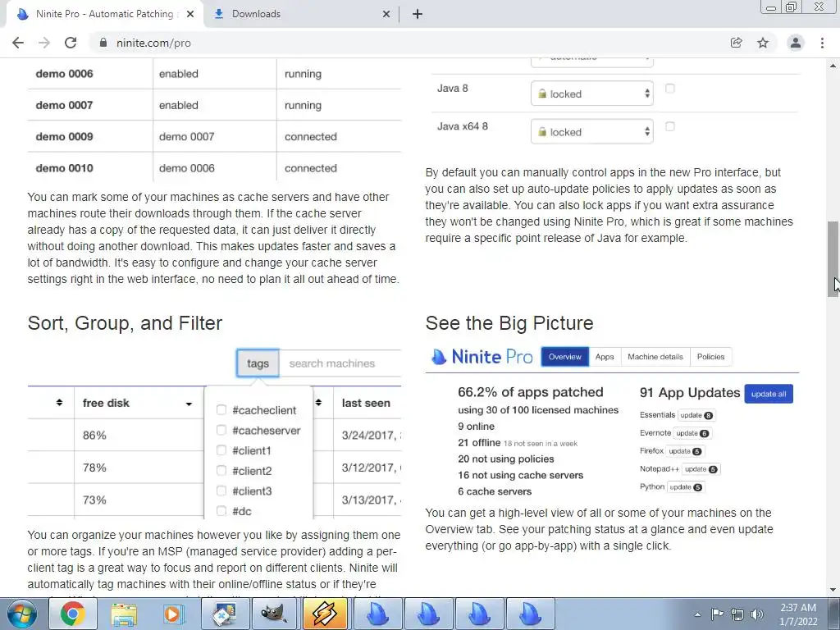Open a new browser tab
The width and height of the screenshot is (840, 630).
[x=418, y=14]
